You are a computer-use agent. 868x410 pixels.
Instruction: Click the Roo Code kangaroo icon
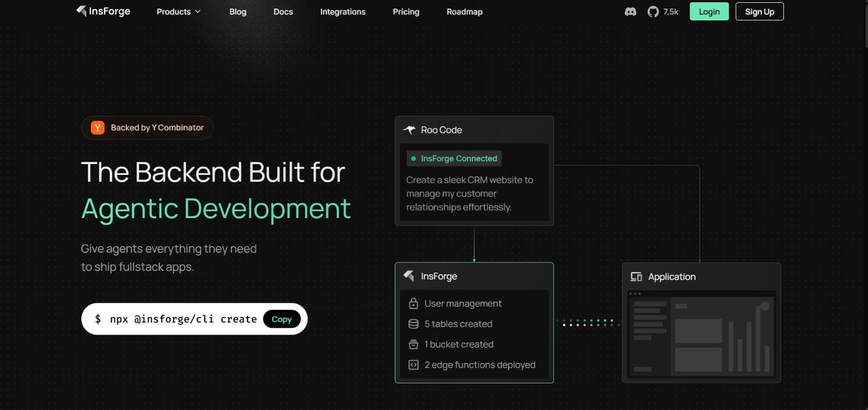point(409,130)
